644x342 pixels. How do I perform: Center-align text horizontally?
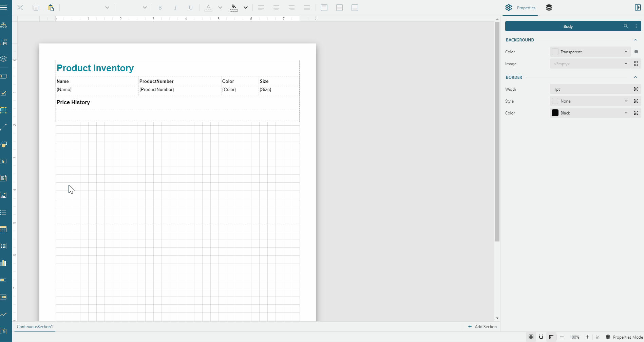click(x=276, y=7)
